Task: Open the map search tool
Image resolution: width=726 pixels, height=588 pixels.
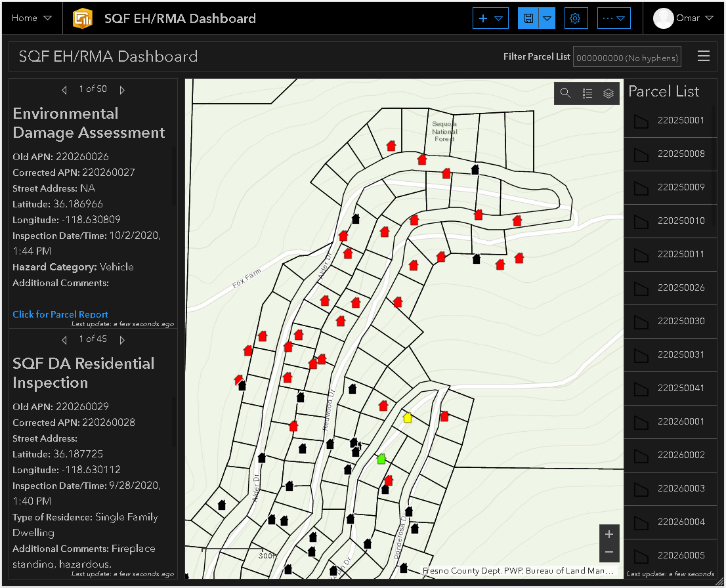Action: (565, 93)
